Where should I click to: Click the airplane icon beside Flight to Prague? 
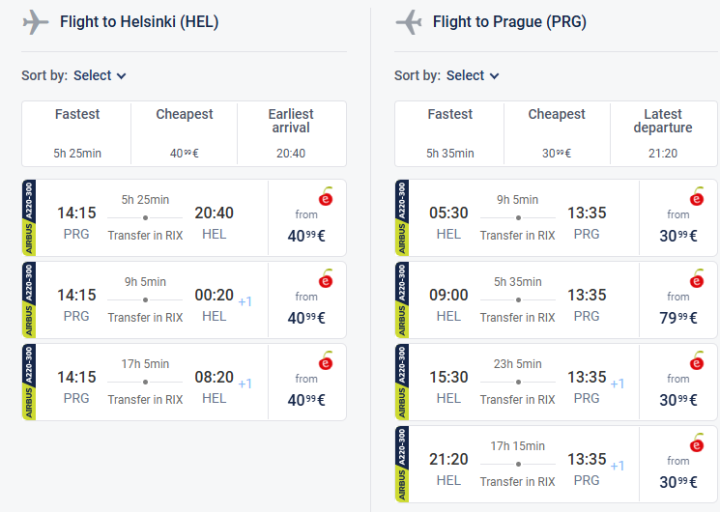[x=408, y=22]
